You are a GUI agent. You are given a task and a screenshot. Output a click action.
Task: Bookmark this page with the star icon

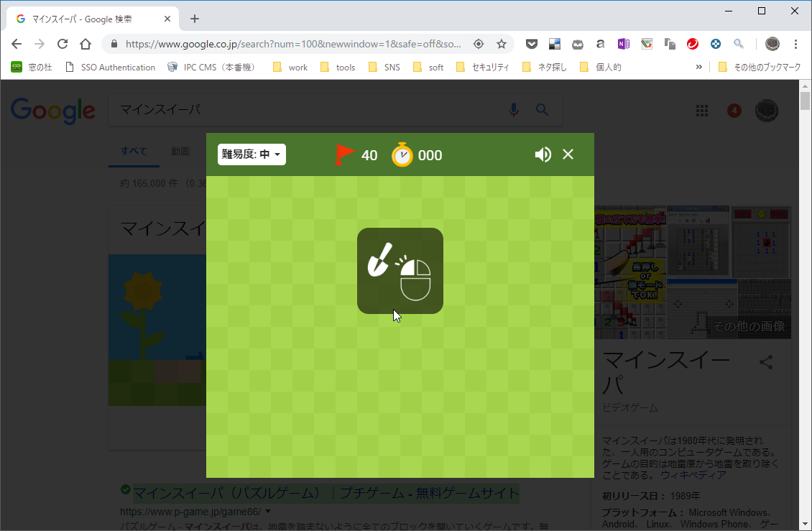point(502,43)
